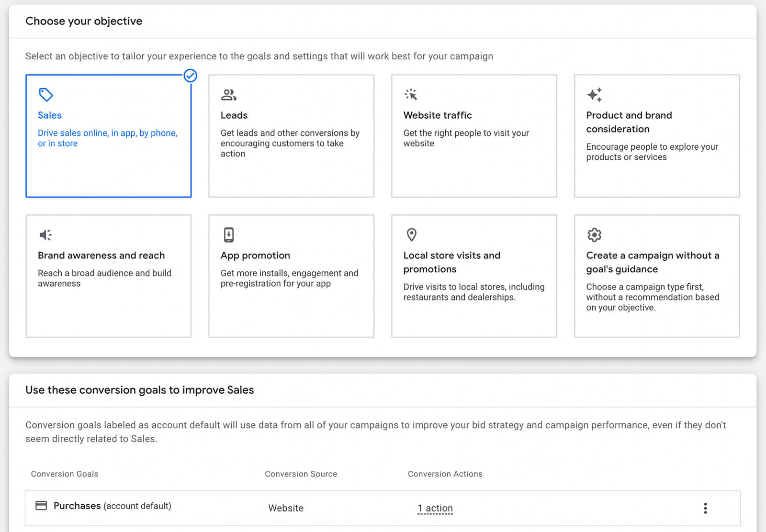This screenshot has height=532, width=766.
Task: Click Drive sales online description text
Action: [x=108, y=138]
